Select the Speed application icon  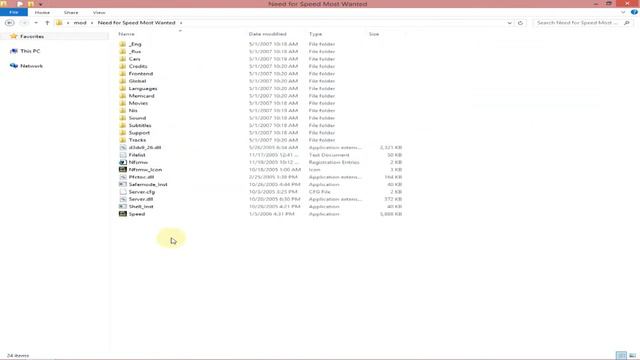[122, 214]
